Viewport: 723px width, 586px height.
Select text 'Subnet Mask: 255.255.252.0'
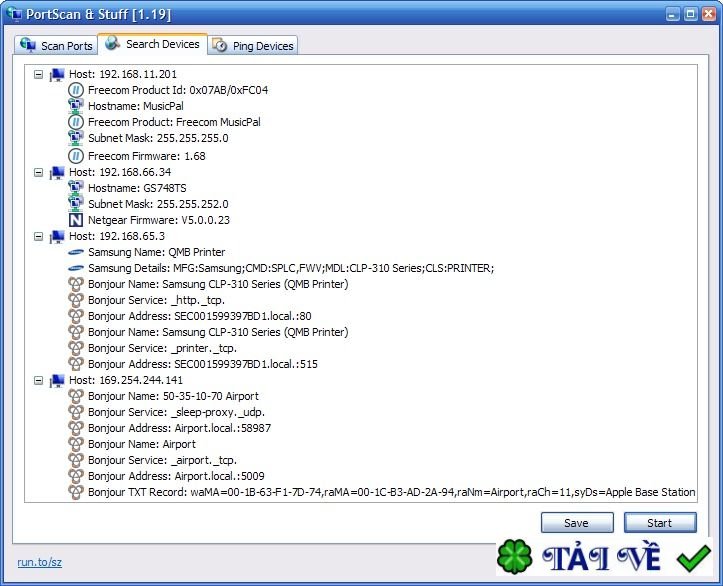click(x=158, y=204)
